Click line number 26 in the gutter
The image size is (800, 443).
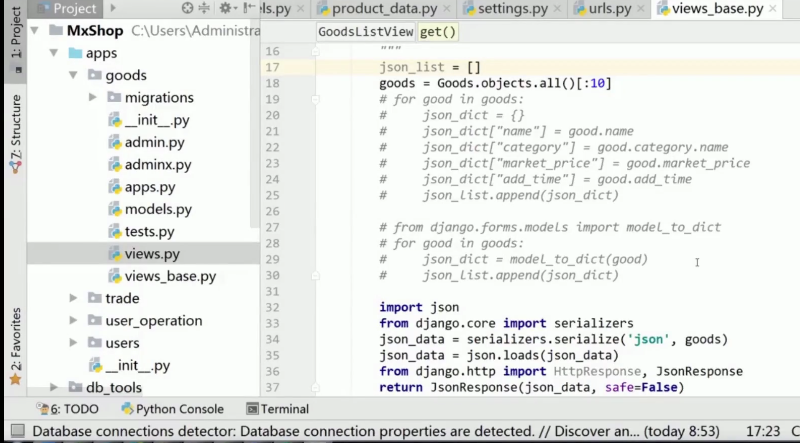[272, 211]
